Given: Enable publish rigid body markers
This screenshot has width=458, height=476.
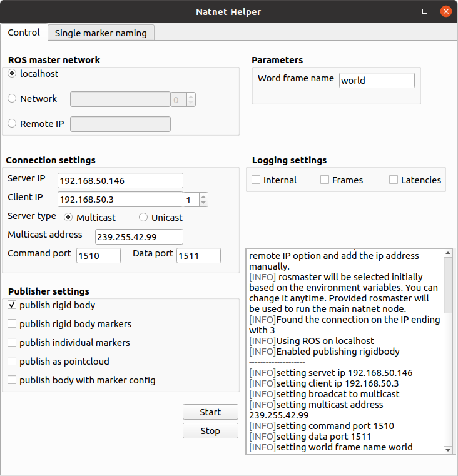Looking at the screenshot, I should 12,324.
